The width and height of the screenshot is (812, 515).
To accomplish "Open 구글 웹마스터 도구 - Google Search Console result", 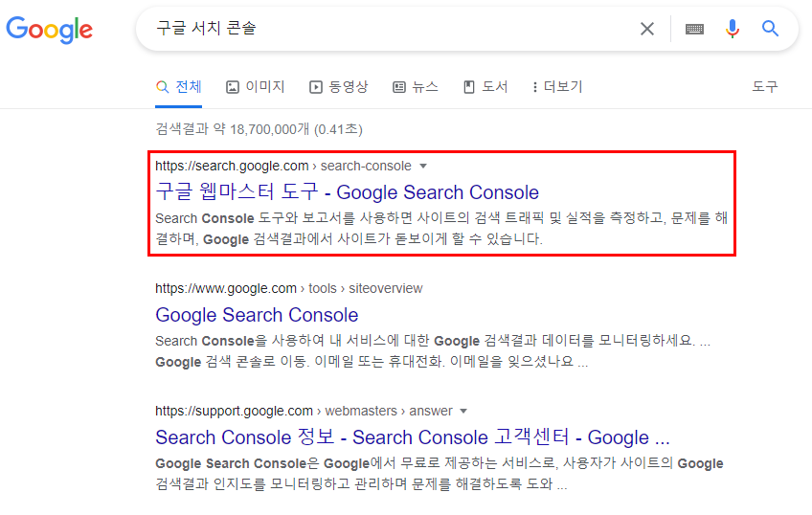I will click(347, 192).
